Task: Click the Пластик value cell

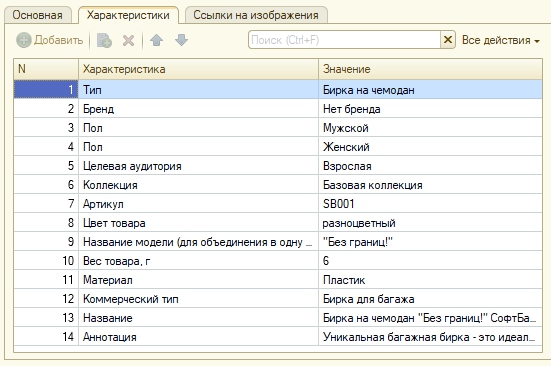Action: click(430, 280)
